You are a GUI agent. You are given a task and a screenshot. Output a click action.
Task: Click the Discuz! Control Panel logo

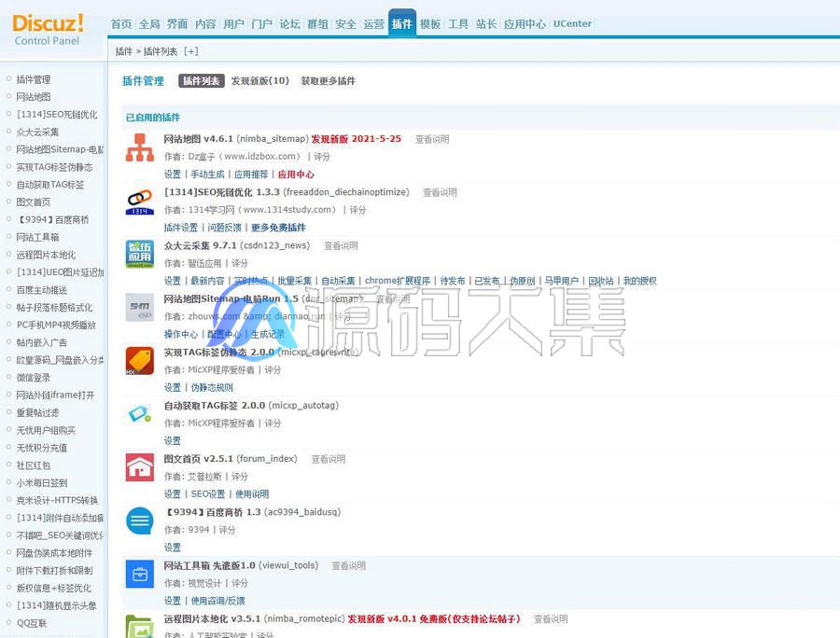[48, 30]
